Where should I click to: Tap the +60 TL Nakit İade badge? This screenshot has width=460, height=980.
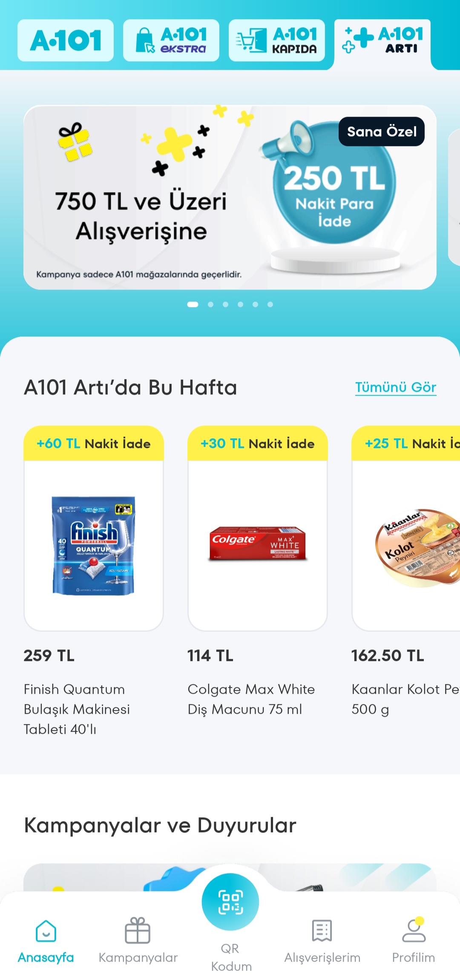(94, 443)
